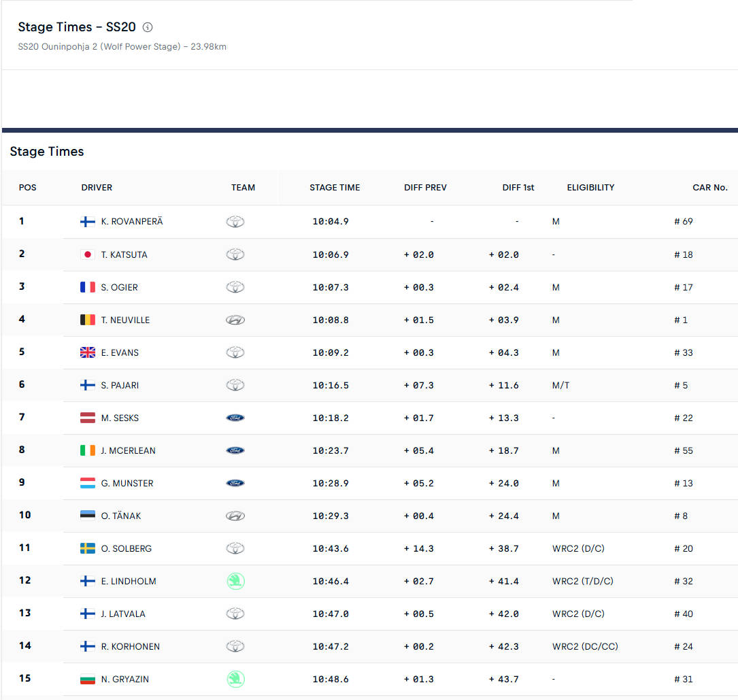Click the Bulgaria flag next to N. Gryazin
This screenshot has height=700, width=738.
pos(88,680)
